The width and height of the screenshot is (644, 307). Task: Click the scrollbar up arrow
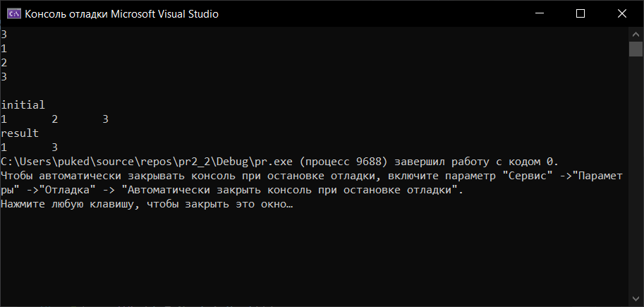[x=636, y=33]
